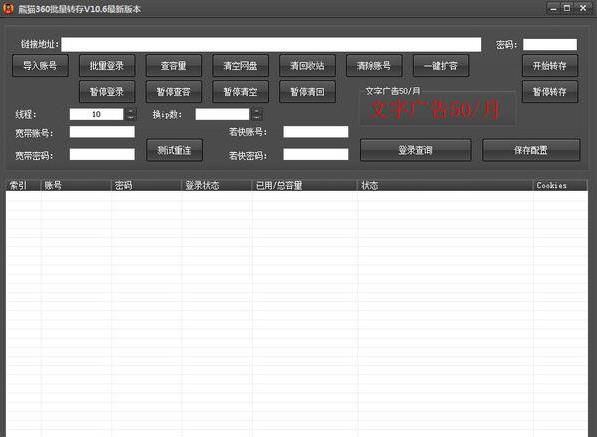Begin transfer with 开始转存 button
Viewport: 597px width, 437px height.
(x=550, y=66)
